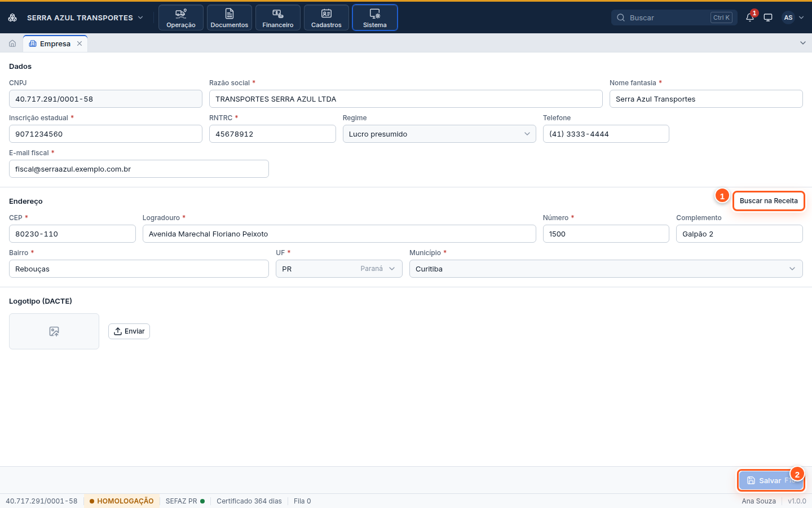This screenshot has height=508, width=812.
Task: Open the Documentos module
Action: click(230, 17)
